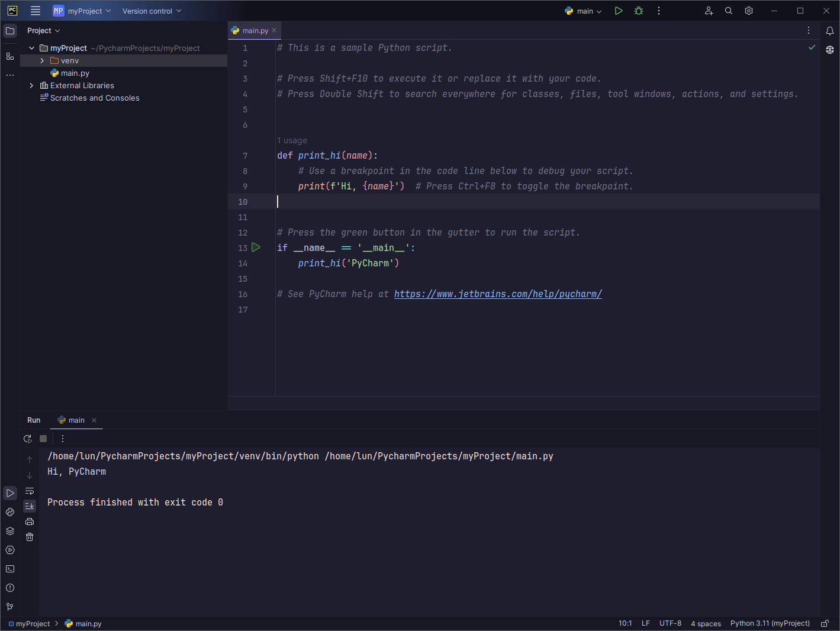Change 4 spaces indent setting

pyautogui.click(x=706, y=623)
